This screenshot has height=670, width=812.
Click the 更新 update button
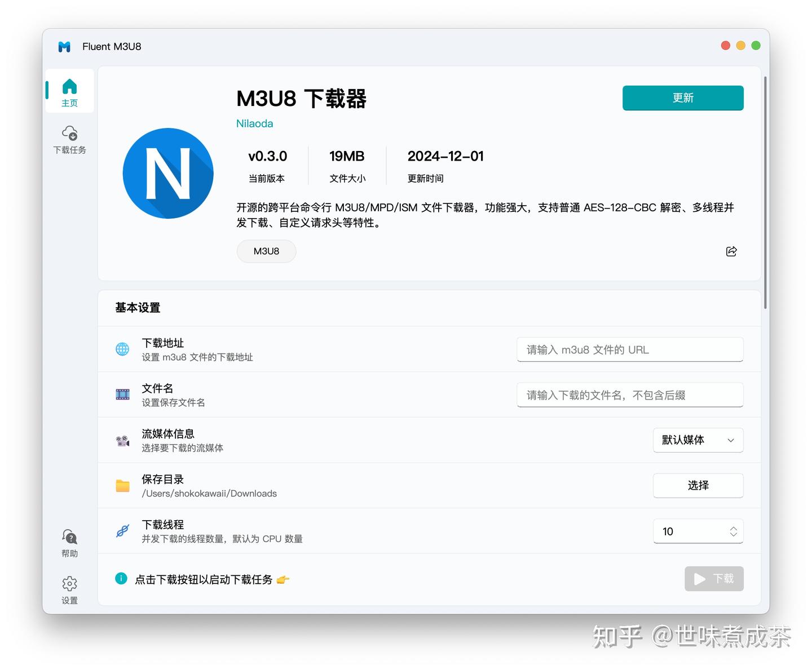(x=683, y=97)
